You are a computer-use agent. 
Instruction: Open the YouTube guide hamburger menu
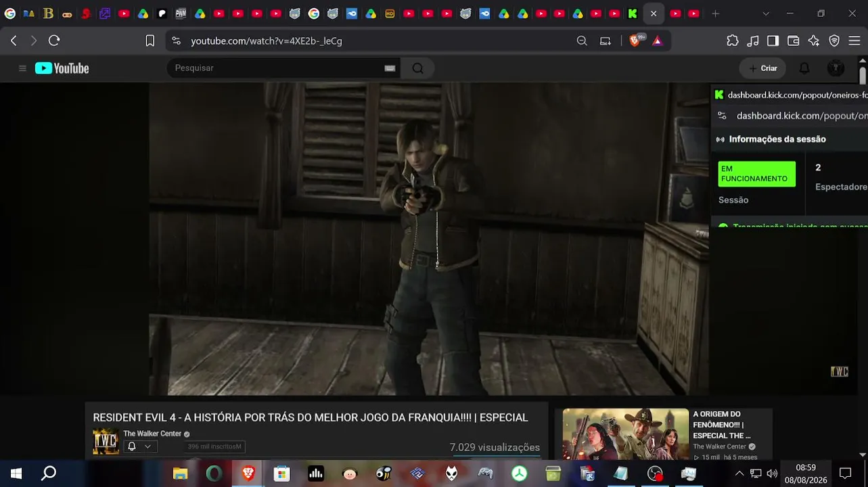[x=22, y=68]
